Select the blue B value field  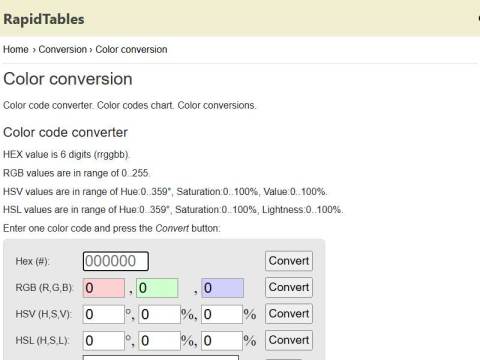point(222,288)
